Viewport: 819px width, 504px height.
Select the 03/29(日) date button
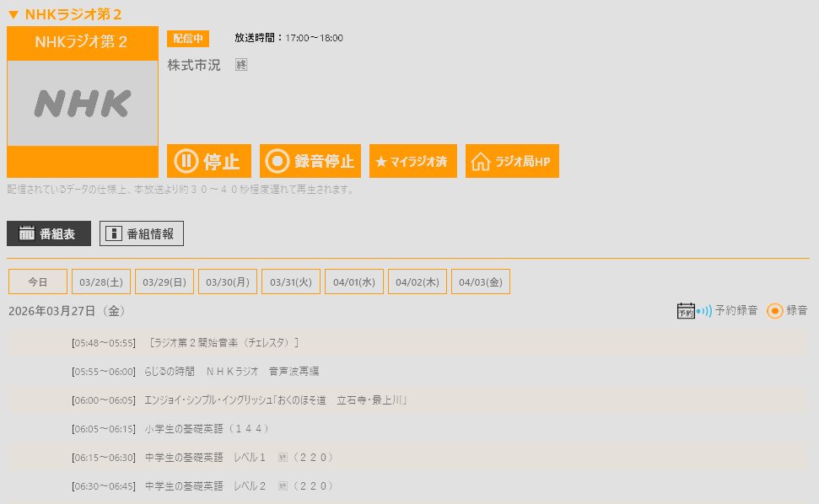(164, 281)
